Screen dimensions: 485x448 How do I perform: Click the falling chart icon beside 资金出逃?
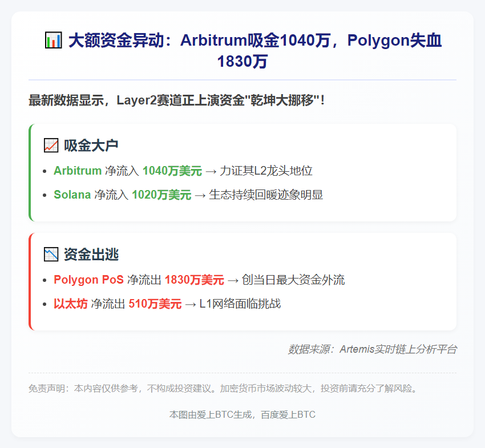tap(51, 255)
